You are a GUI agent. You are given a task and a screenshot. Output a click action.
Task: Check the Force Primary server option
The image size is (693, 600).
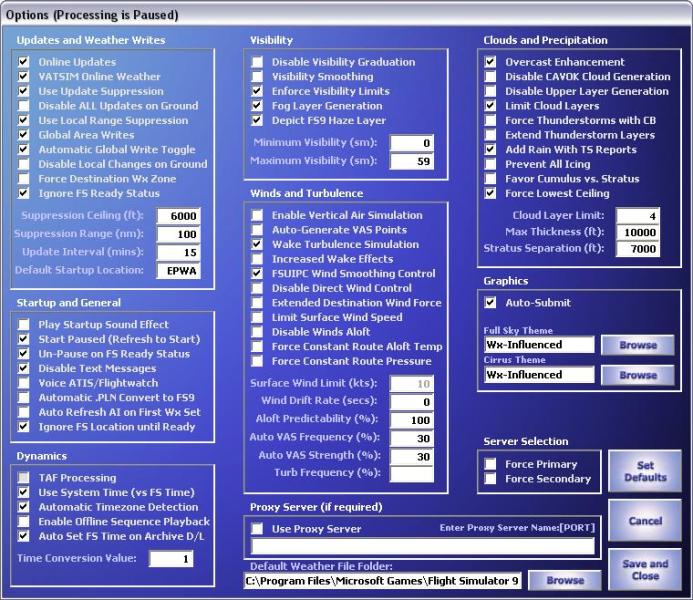click(490, 464)
